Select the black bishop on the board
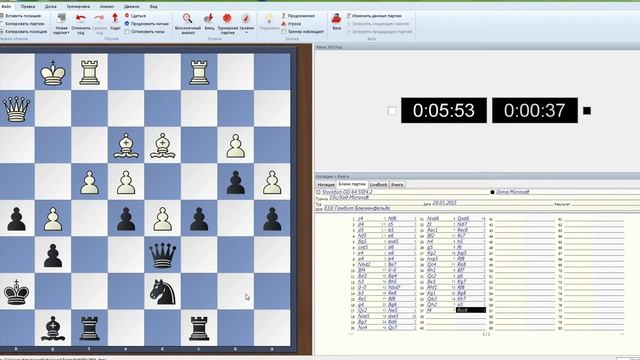Image resolution: width=640 pixels, height=360 pixels. tap(53, 328)
